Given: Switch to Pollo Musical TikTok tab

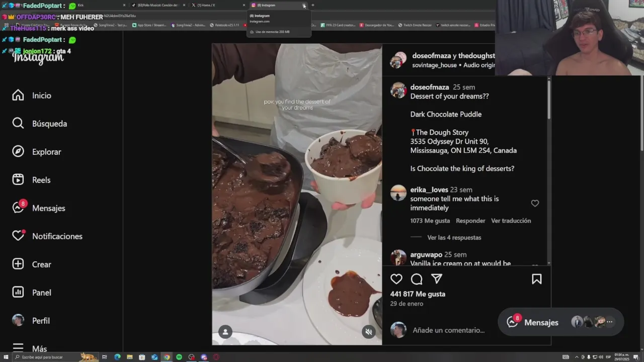Looking at the screenshot, I should coord(157,5).
